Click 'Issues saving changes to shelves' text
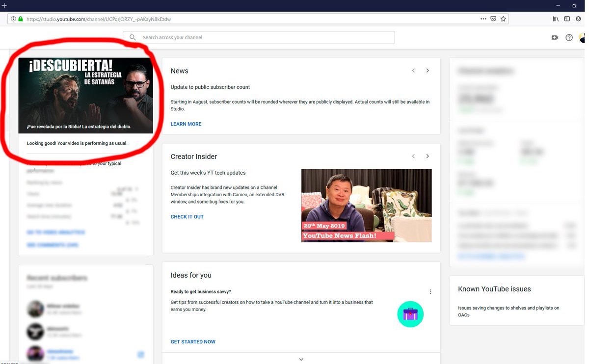Image resolution: width=589 pixels, height=364 pixels. [x=509, y=312]
